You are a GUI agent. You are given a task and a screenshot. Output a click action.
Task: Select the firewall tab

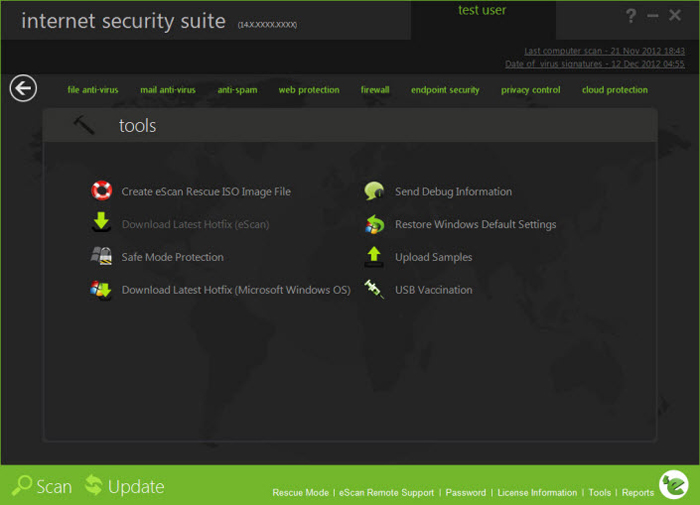(375, 90)
